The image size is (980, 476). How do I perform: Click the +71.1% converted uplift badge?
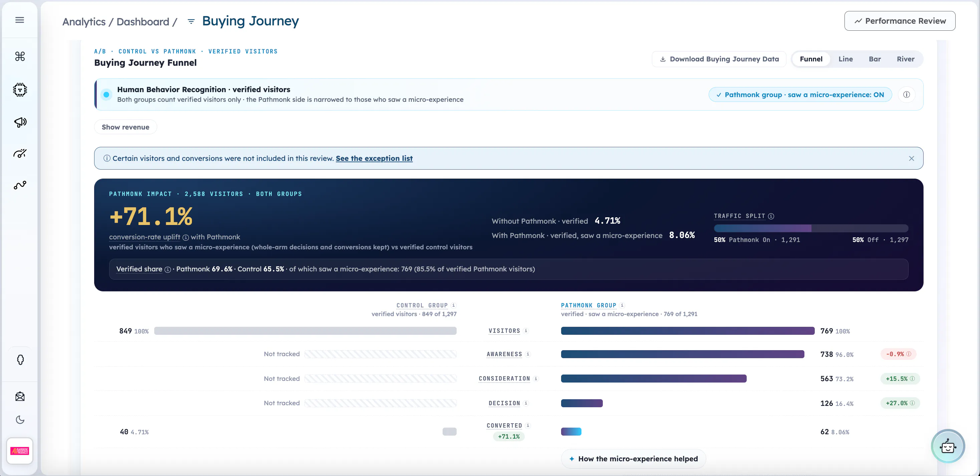[509, 436]
